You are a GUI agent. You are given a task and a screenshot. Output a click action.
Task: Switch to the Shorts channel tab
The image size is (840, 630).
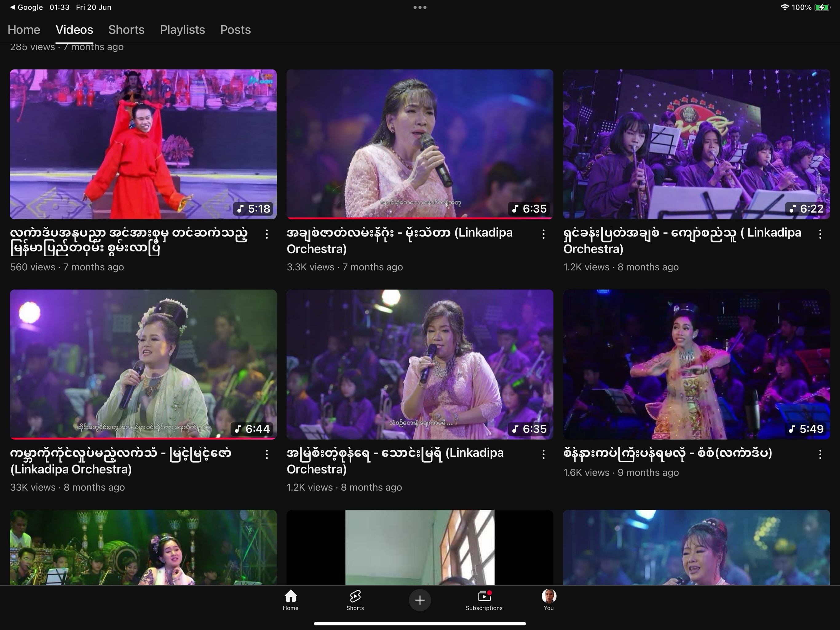[126, 30]
